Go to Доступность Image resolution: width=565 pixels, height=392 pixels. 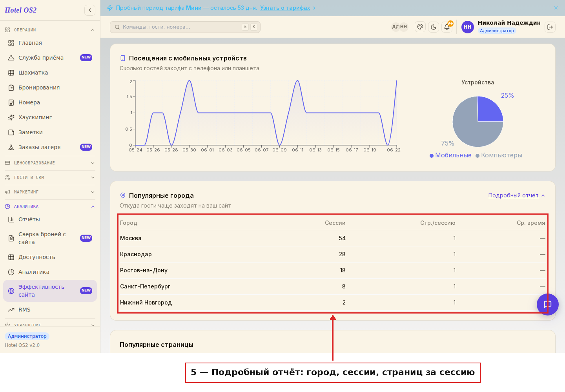coord(50,257)
